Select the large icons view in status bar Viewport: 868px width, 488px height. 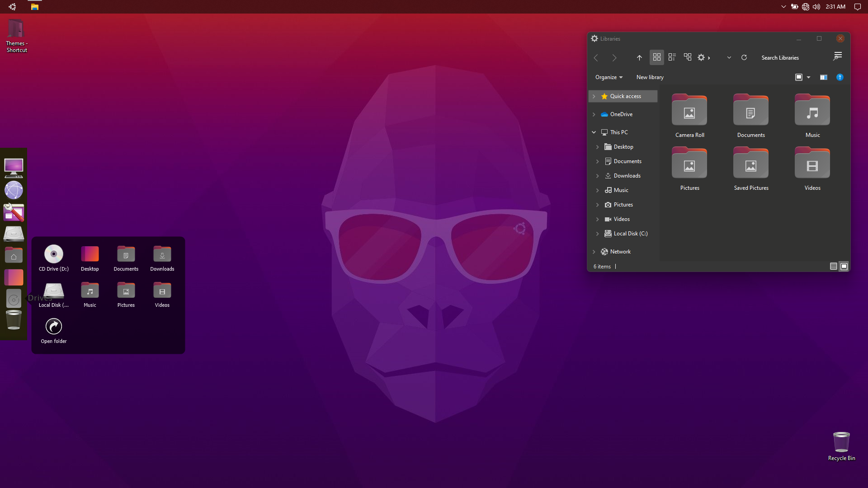coord(844,267)
